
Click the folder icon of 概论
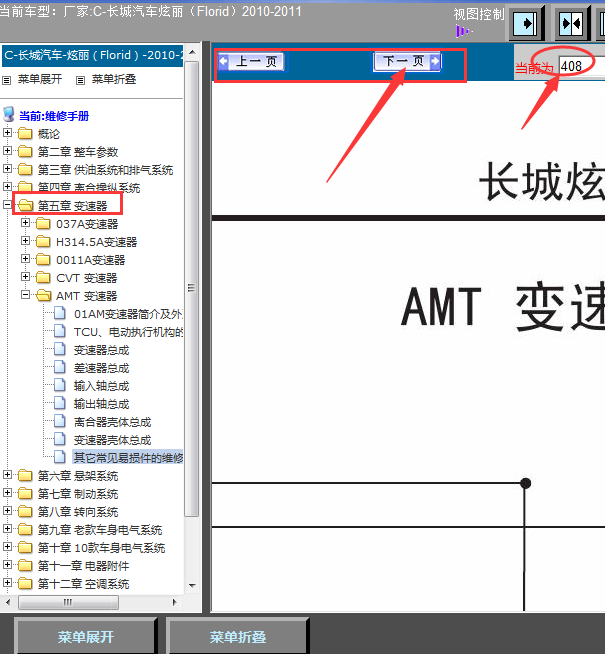25,133
